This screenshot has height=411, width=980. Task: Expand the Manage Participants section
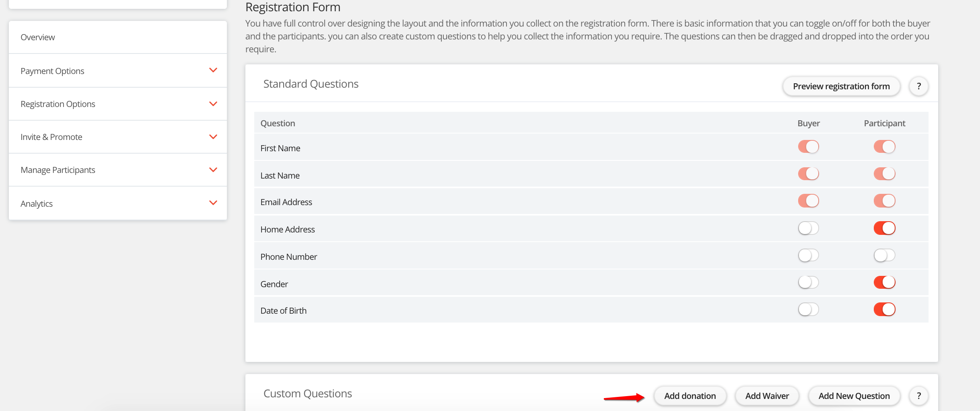(213, 170)
